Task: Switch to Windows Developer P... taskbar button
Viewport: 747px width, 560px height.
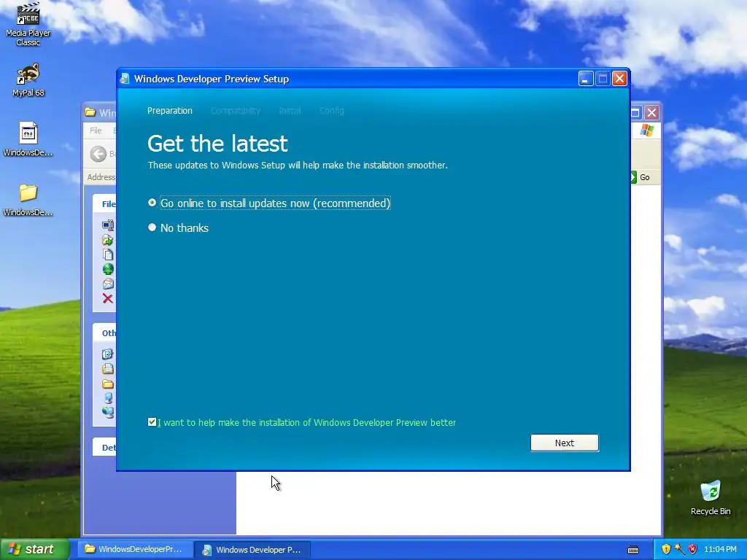Action: click(252, 550)
